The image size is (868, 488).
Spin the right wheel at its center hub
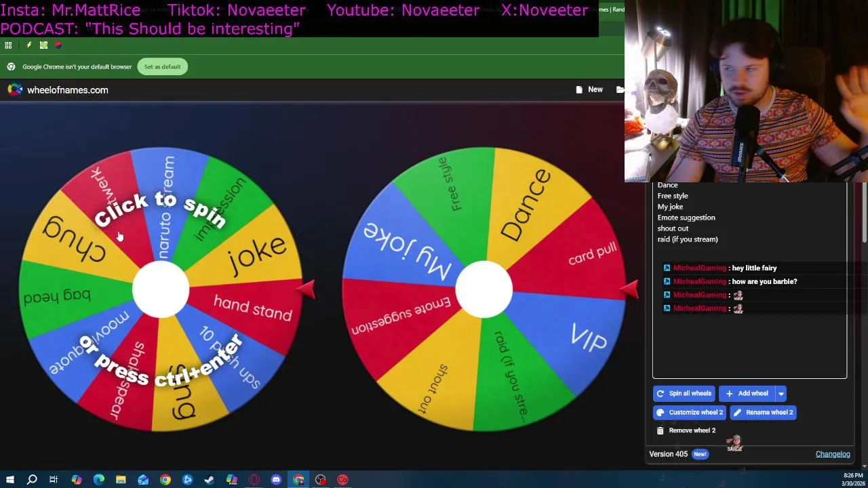[x=484, y=289]
